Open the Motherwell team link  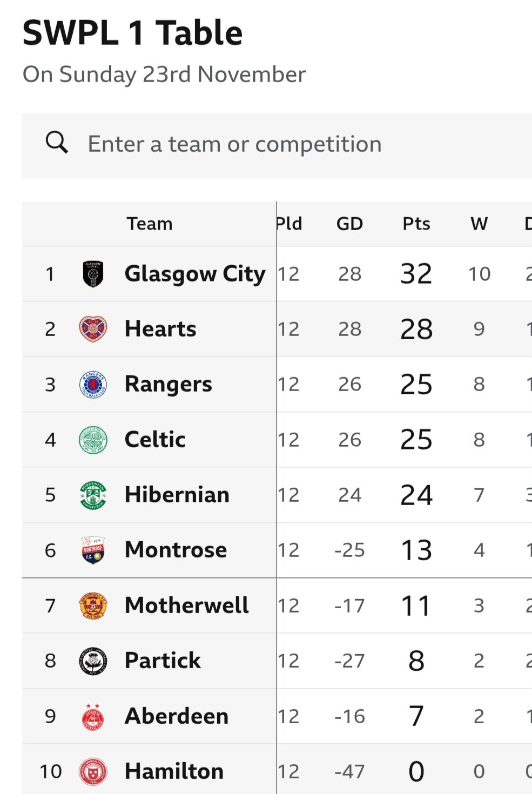(186, 605)
